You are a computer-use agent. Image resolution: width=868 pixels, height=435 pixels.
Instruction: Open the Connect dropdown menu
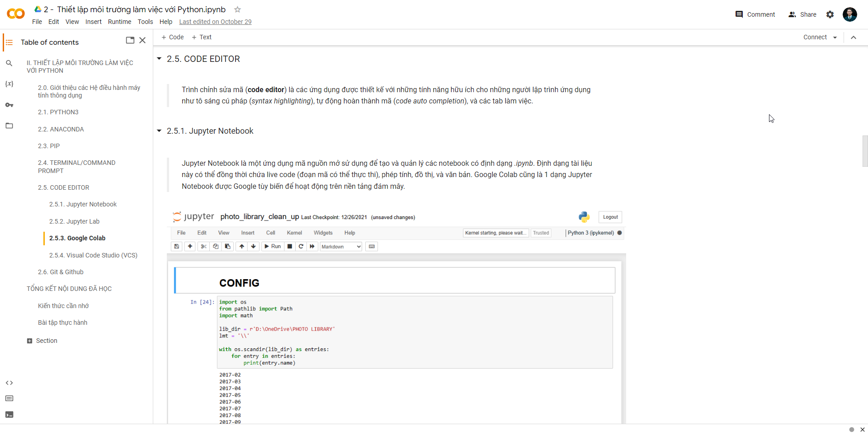click(x=835, y=37)
